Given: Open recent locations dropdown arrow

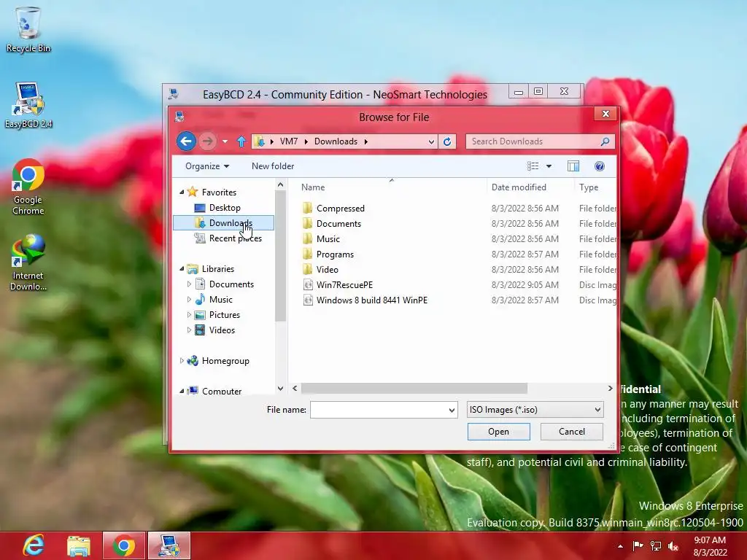Looking at the screenshot, I should (x=225, y=141).
